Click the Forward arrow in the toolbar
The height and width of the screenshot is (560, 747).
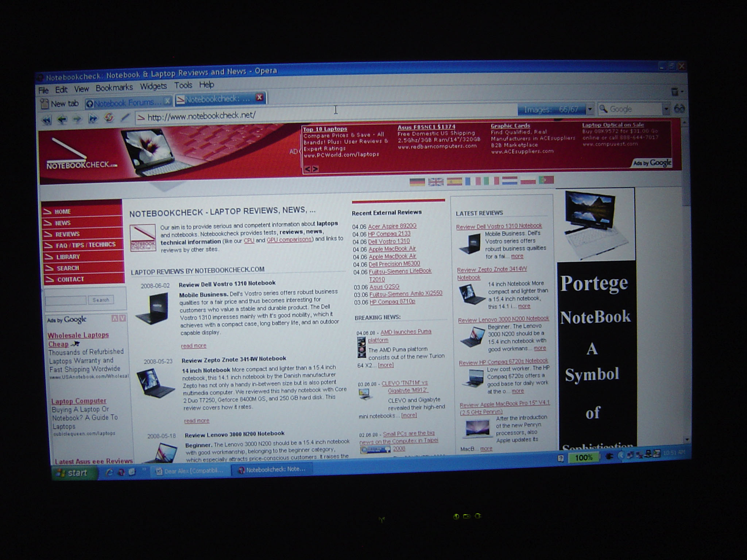coord(77,119)
